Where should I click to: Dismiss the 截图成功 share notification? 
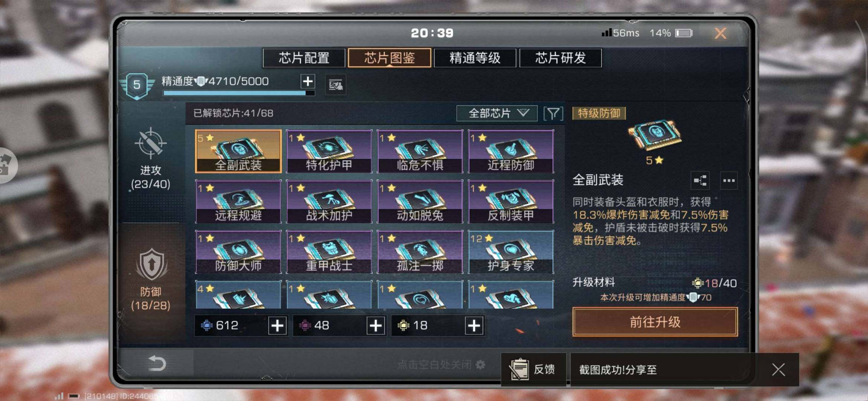coord(778,369)
